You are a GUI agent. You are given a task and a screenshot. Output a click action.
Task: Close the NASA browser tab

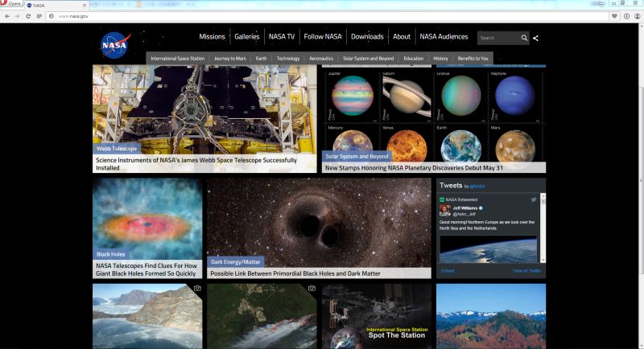point(85,6)
